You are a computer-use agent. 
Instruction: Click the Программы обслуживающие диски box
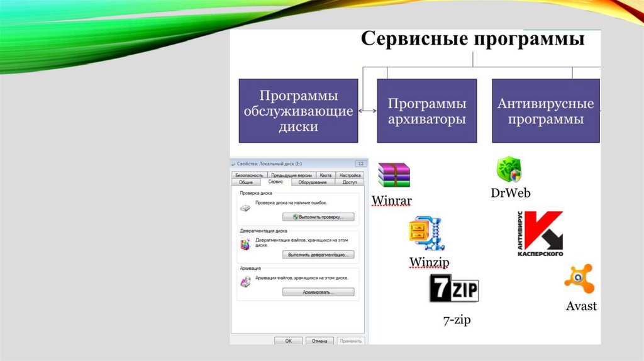(x=298, y=111)
